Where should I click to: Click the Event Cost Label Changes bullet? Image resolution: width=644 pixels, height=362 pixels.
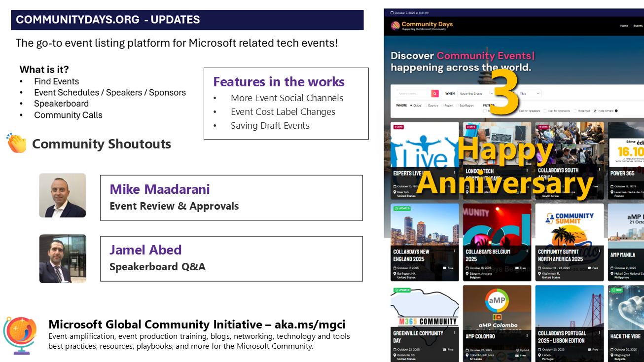[283, 112]
